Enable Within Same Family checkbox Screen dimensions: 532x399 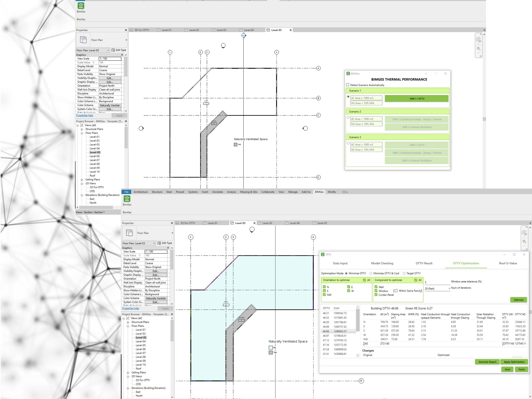pos(396,291)
